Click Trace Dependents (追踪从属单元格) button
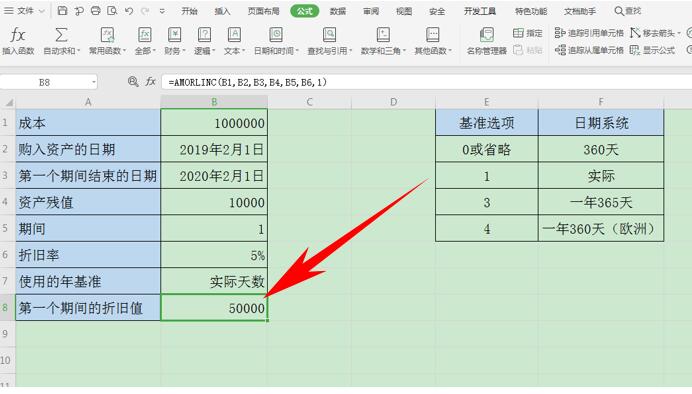The image size is (692, 394). point(589,50)
